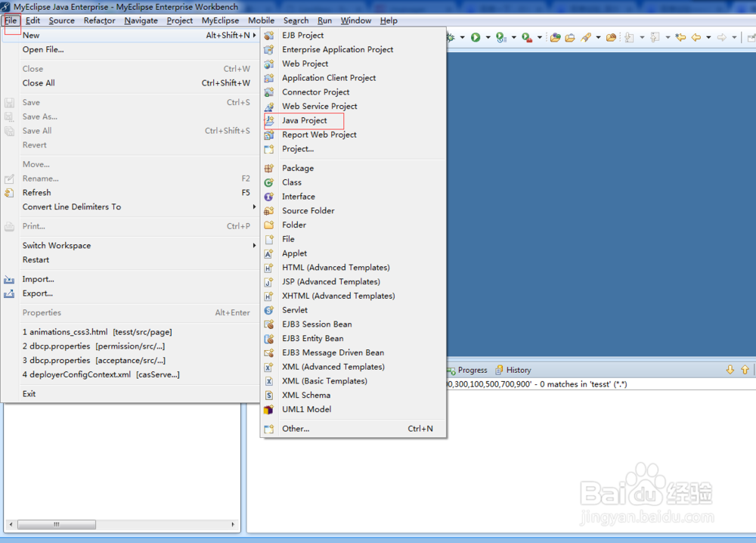Click the Import... icon in File menu
The image size is (756, 543).
click(9, 279)
